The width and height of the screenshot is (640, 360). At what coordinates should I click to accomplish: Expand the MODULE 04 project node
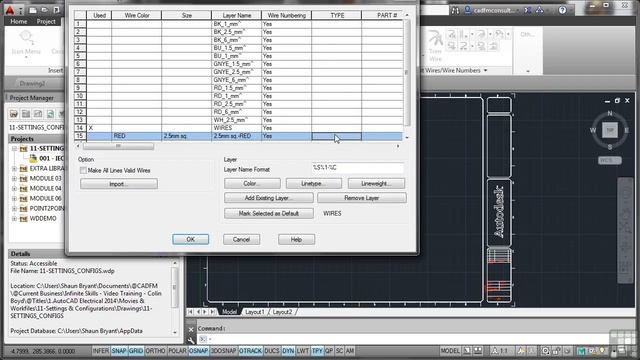15,189
